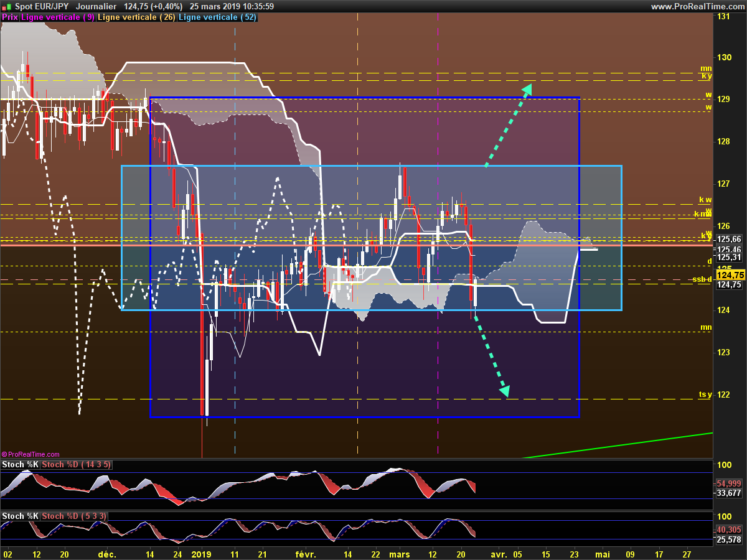The height and width of the screenshot is (560, 747).
Task: Open Ligne verticale (26) indicator settings
Action: click(x=136, y=17)
